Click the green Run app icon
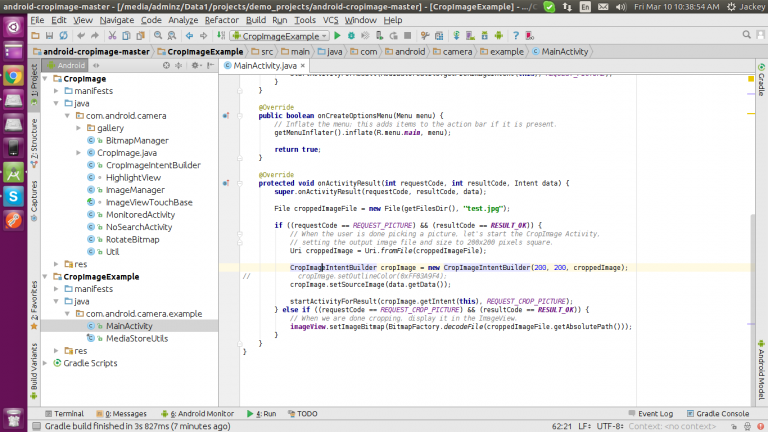Viewport: 768px width, 432px height. point(337,35)
